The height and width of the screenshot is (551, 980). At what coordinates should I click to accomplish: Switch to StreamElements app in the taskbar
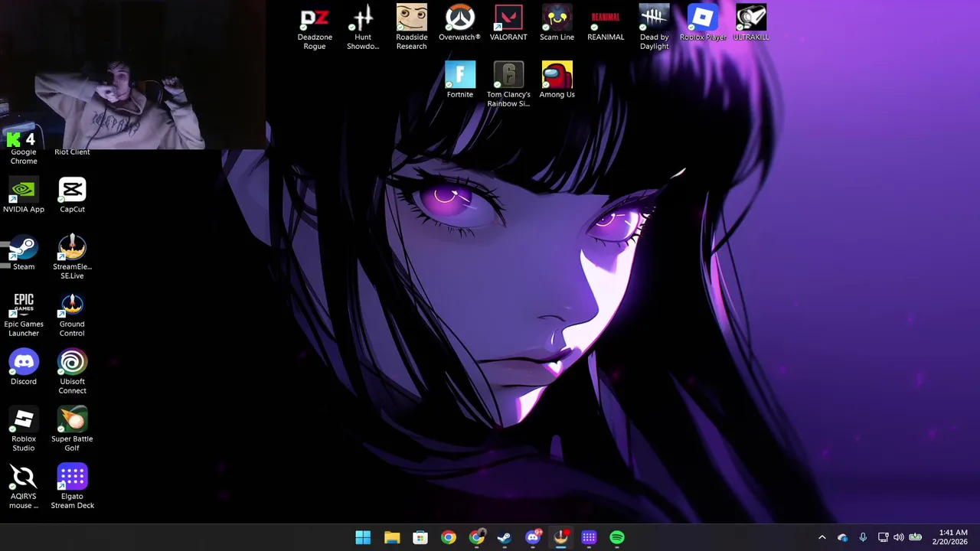(561, 537)
